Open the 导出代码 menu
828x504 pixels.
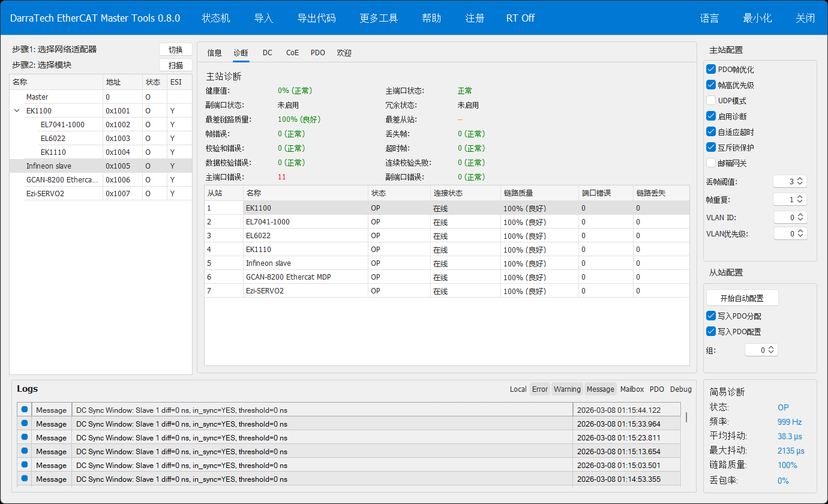(x=316, y=18)
